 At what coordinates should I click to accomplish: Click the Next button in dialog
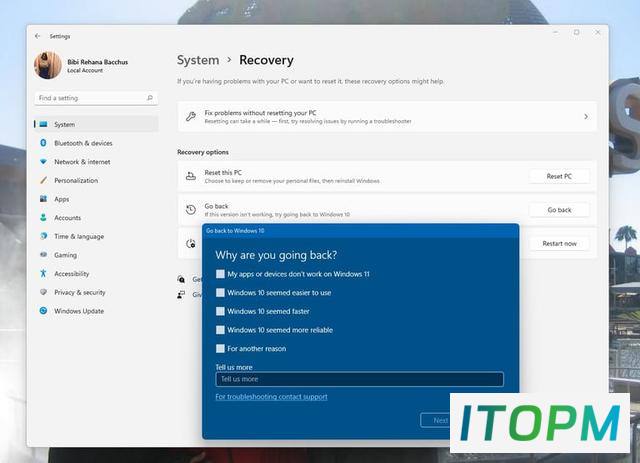coord(436,420)
